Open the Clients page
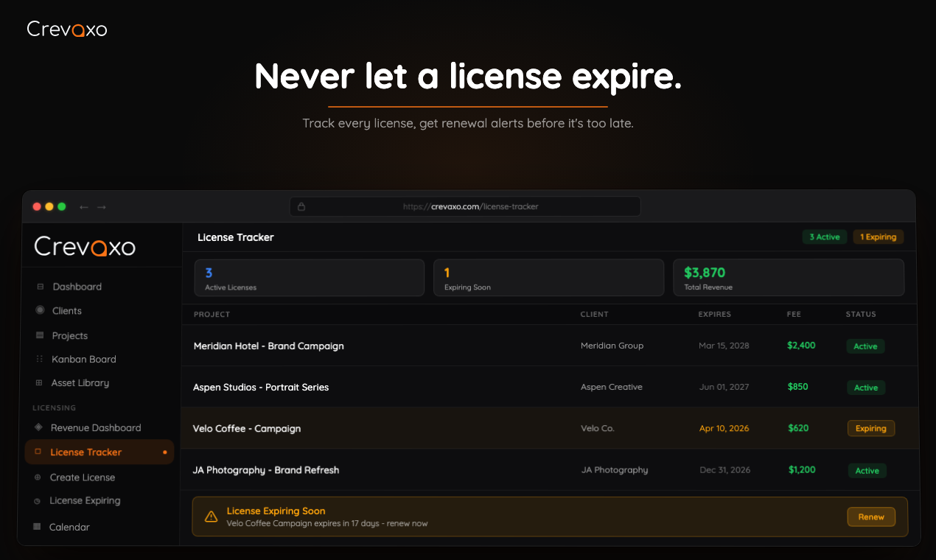Image resolution: width=936 pixels, height=560 pixels. (x=67, y=311)
